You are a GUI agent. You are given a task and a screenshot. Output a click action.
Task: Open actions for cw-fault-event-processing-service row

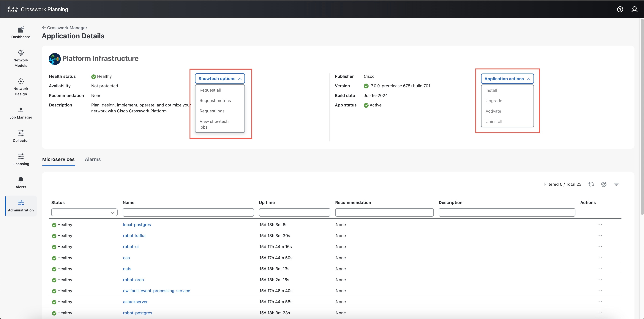[x=600, y=291]
